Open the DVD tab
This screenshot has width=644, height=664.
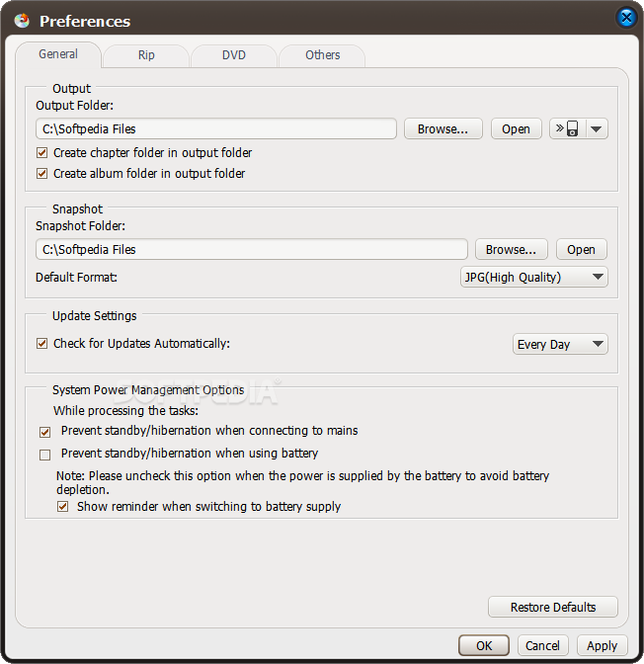[234, 55]
